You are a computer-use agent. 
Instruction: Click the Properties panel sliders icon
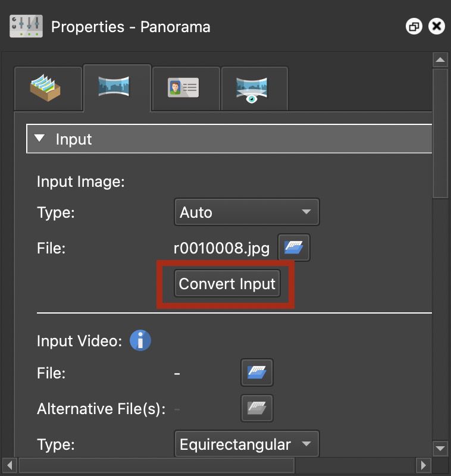point(24,26)
